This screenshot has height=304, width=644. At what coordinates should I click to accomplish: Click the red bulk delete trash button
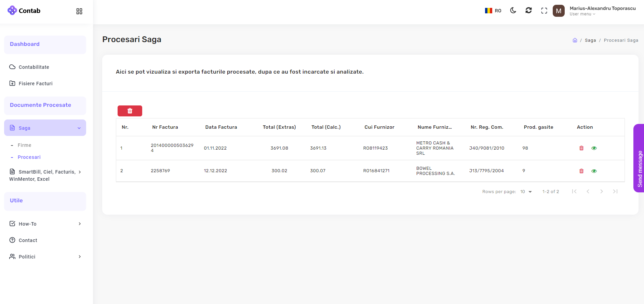pos(130,111)
